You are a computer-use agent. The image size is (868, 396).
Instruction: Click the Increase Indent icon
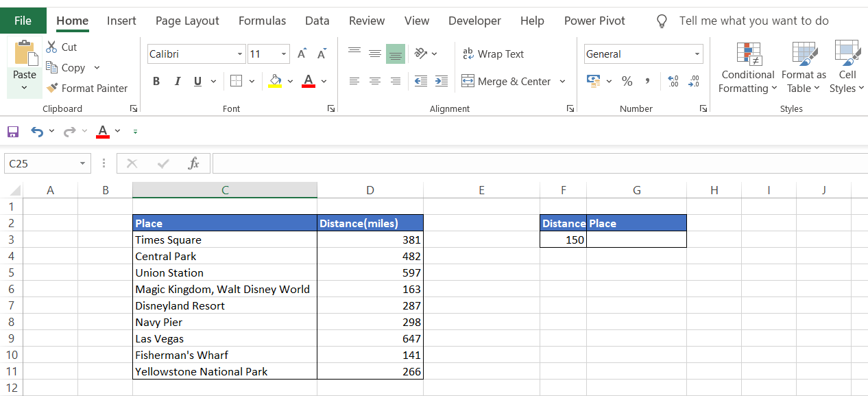point(442,81)
